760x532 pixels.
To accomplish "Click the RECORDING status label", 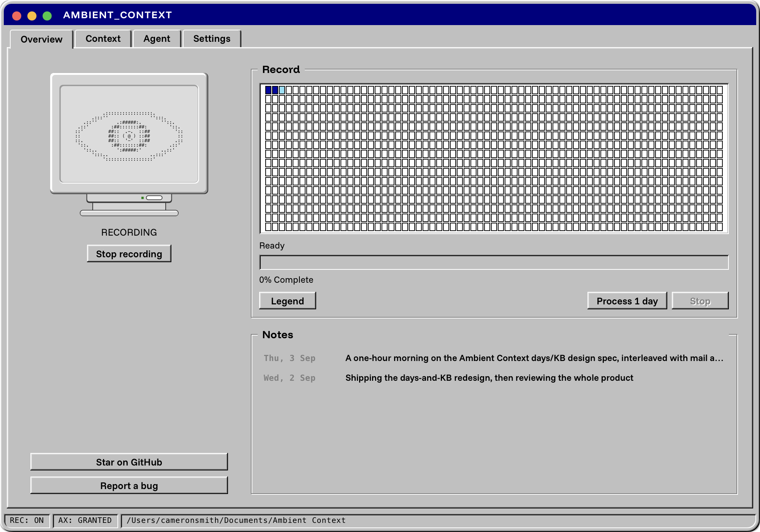I will 129,232.
